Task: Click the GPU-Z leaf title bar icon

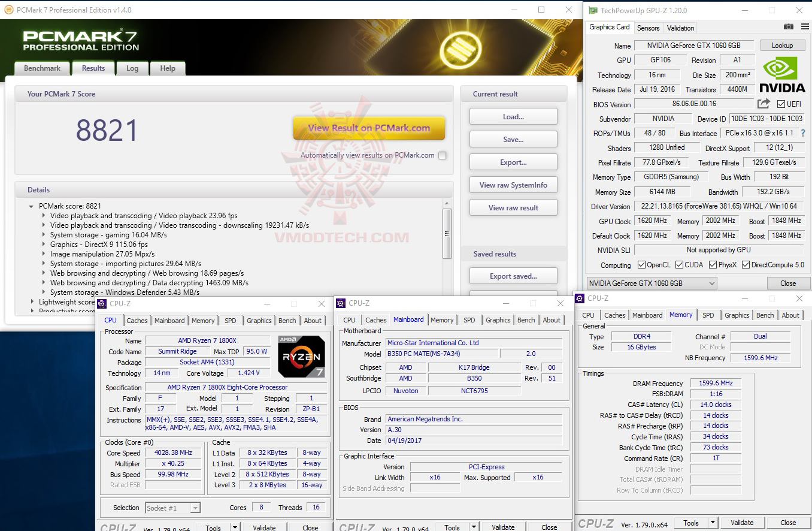Action: [x=592, y=10]
